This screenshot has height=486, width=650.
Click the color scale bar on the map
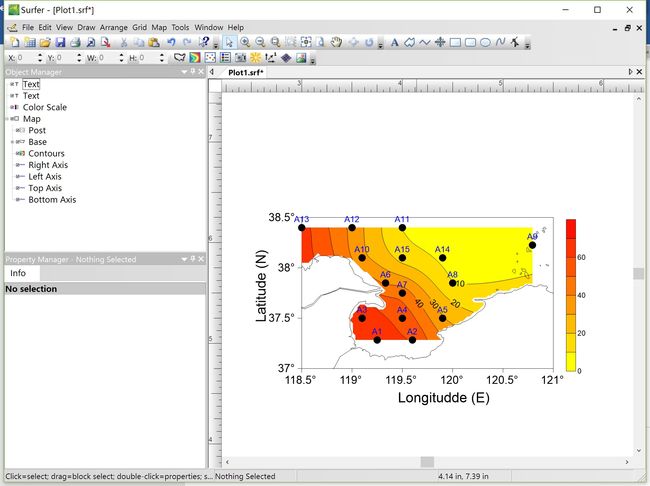pos(571,295)
